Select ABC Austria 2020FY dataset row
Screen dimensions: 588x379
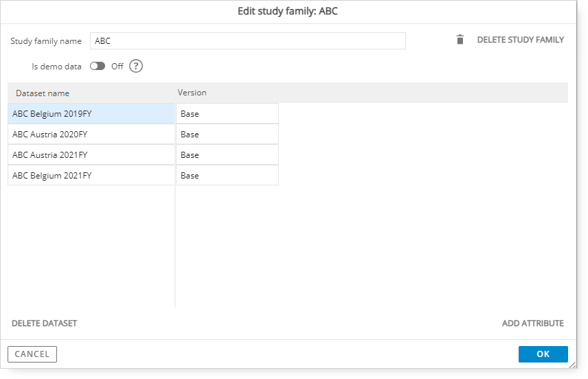tap(91, 134)
